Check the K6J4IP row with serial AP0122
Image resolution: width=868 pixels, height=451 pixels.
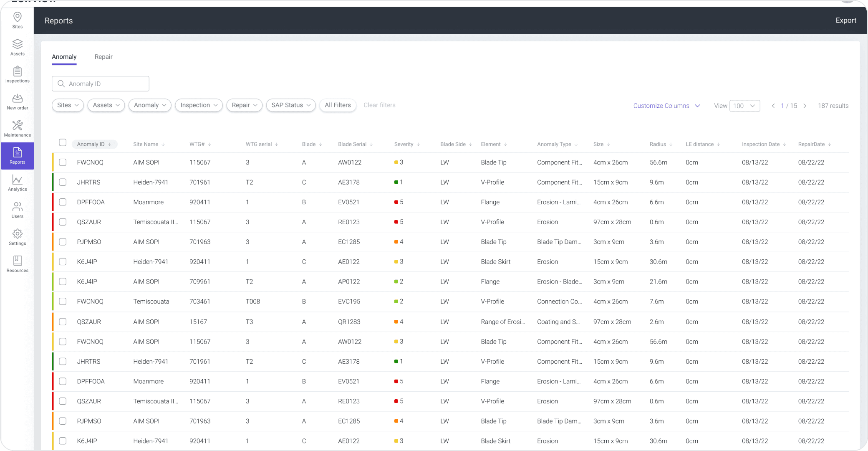(x=63, y=281)
